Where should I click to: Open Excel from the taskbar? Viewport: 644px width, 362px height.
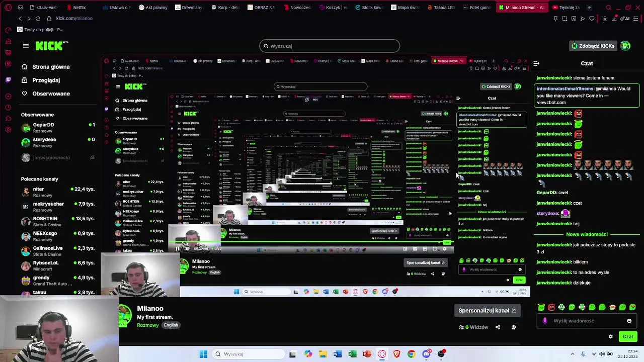tap(352, 354)
